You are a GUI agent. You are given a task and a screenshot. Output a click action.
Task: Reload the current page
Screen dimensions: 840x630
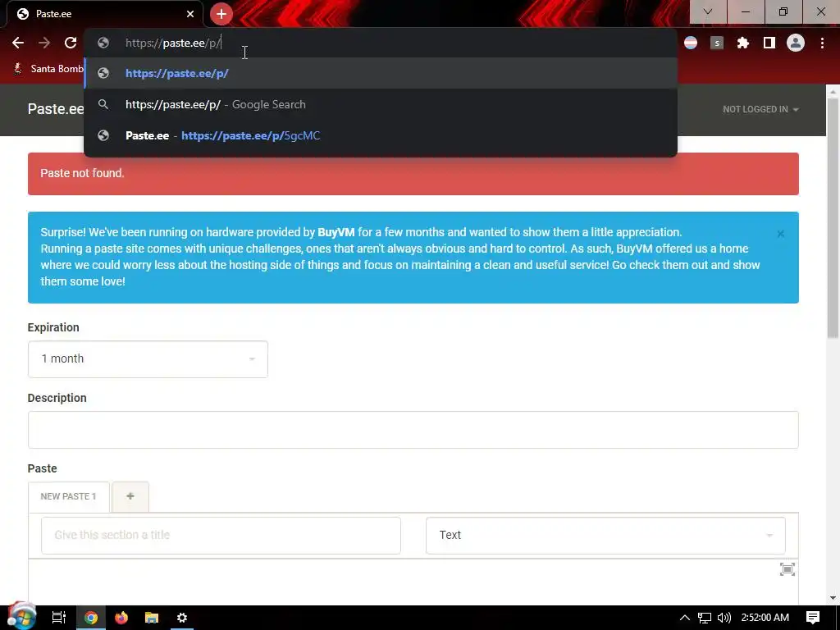pos(71,43)
